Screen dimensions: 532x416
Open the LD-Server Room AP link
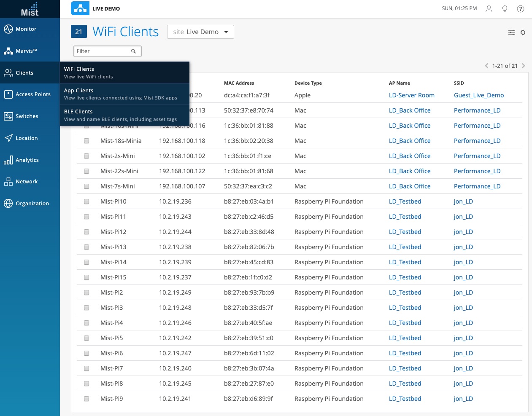[411, 95]
